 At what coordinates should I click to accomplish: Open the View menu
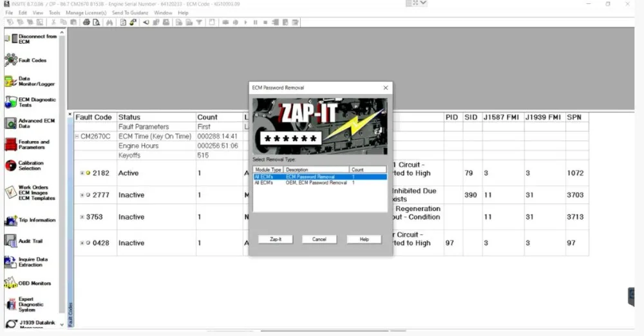[x=38, y=13]
